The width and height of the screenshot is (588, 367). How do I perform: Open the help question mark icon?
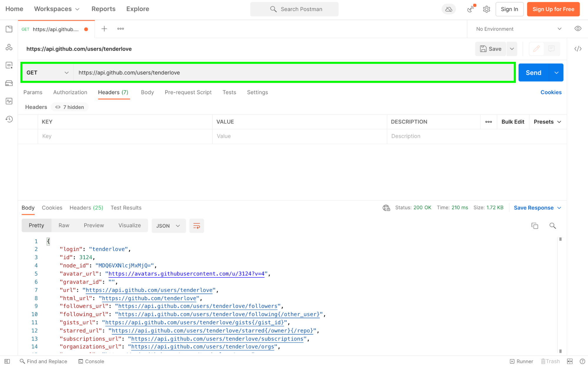click(x=582, y=361)
